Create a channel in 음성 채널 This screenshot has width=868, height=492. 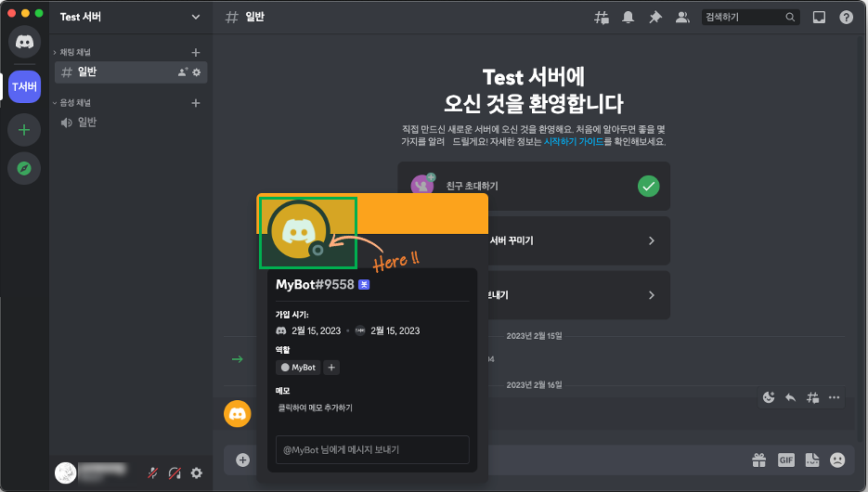pos(195,103)
